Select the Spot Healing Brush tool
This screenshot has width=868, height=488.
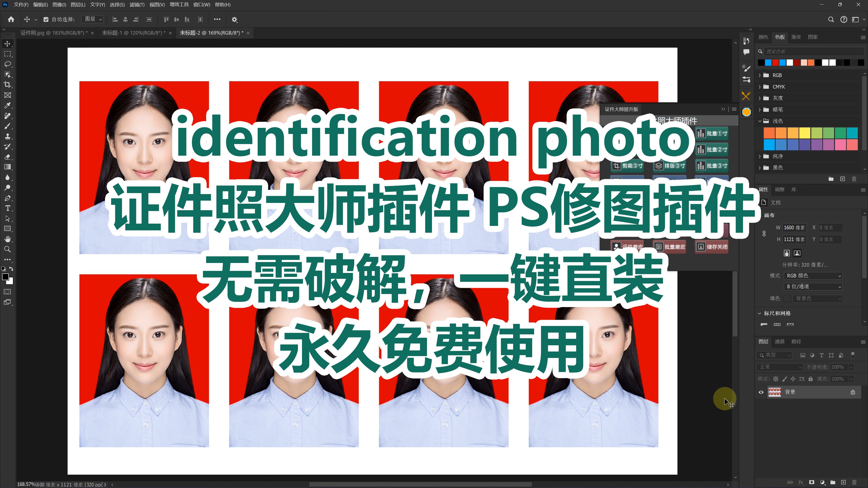[7, 116]
